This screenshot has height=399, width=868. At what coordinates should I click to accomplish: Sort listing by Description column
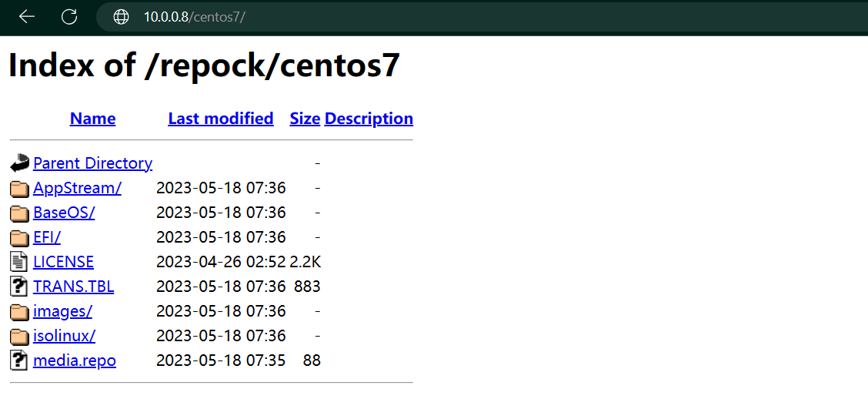[369, 119]
